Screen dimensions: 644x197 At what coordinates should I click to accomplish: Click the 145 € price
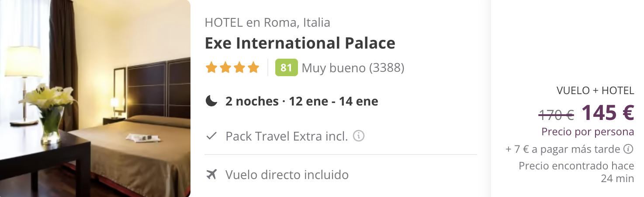pos(608,113)
